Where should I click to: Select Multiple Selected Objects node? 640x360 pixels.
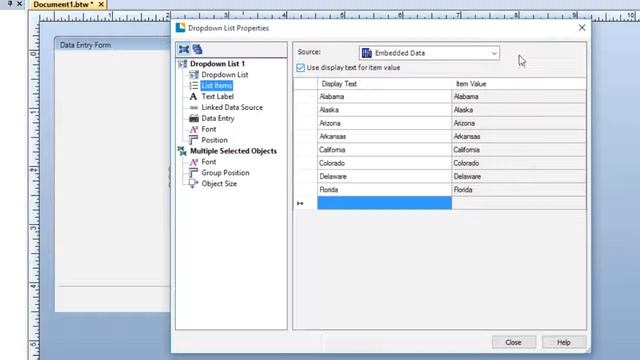pos(233,151)
